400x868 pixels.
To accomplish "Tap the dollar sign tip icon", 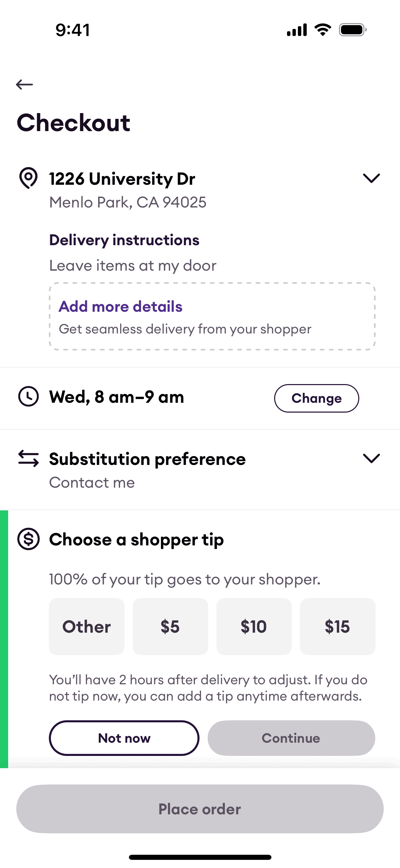I will (28, 539).
